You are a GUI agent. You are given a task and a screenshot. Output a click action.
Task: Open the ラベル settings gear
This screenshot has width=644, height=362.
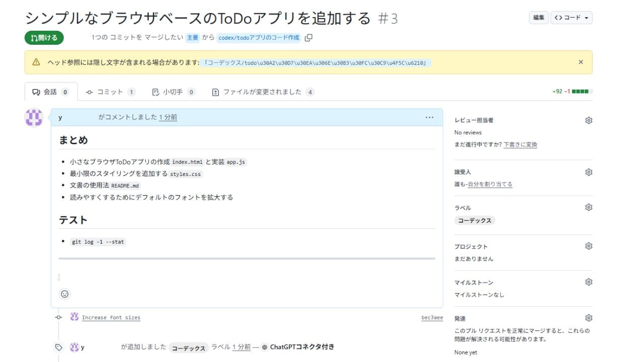coord(588,207)
